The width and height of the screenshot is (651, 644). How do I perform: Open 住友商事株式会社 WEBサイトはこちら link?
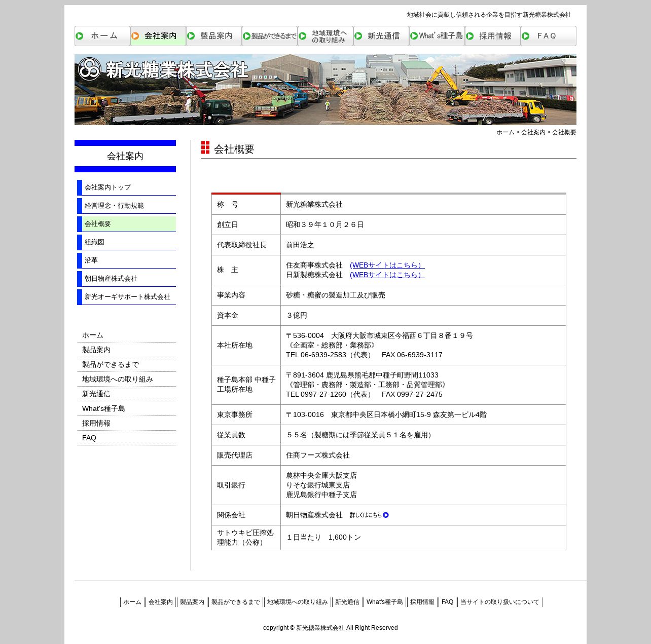pyautogui.click(x=387, y=266)
